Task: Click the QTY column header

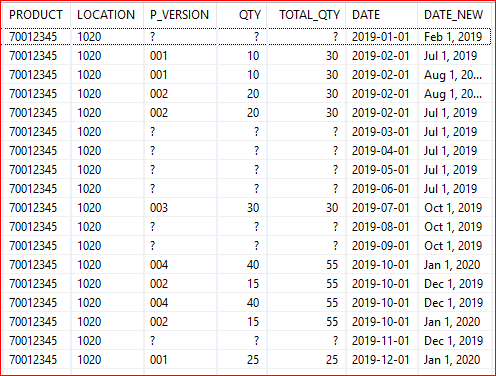Action: [242, 15]
